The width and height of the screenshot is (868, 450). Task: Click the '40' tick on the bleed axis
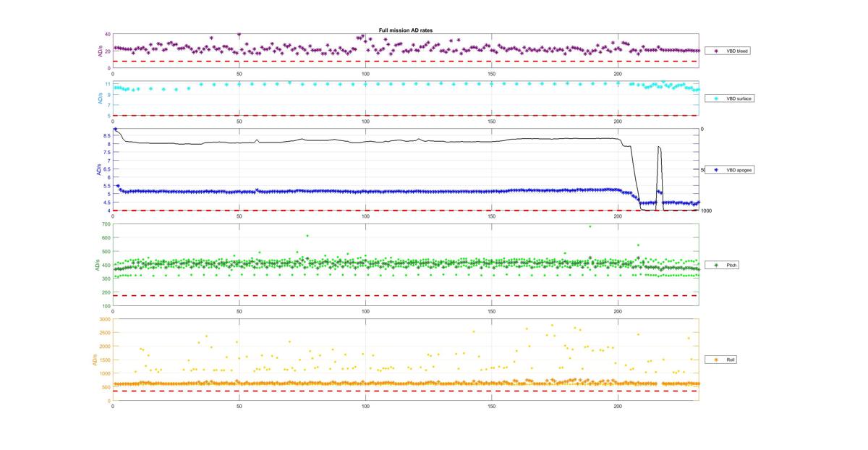[x=108, y=34]
